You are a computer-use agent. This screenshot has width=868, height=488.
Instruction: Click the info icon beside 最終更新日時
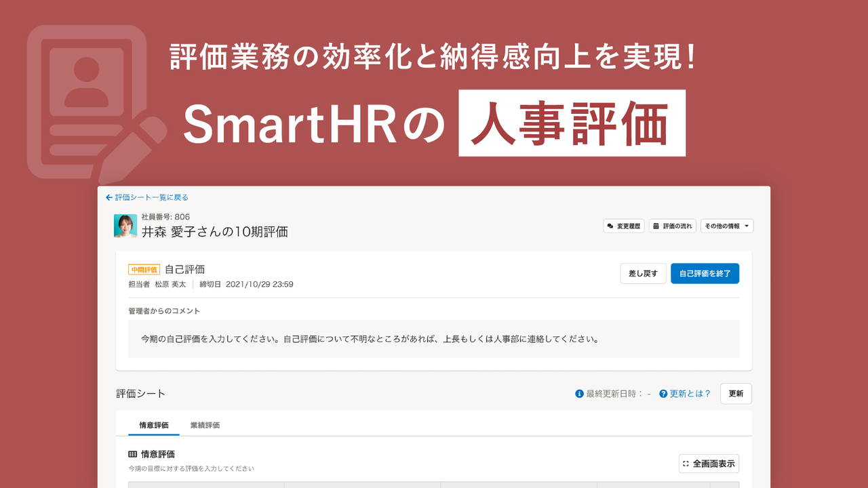[x=580, y=393]
